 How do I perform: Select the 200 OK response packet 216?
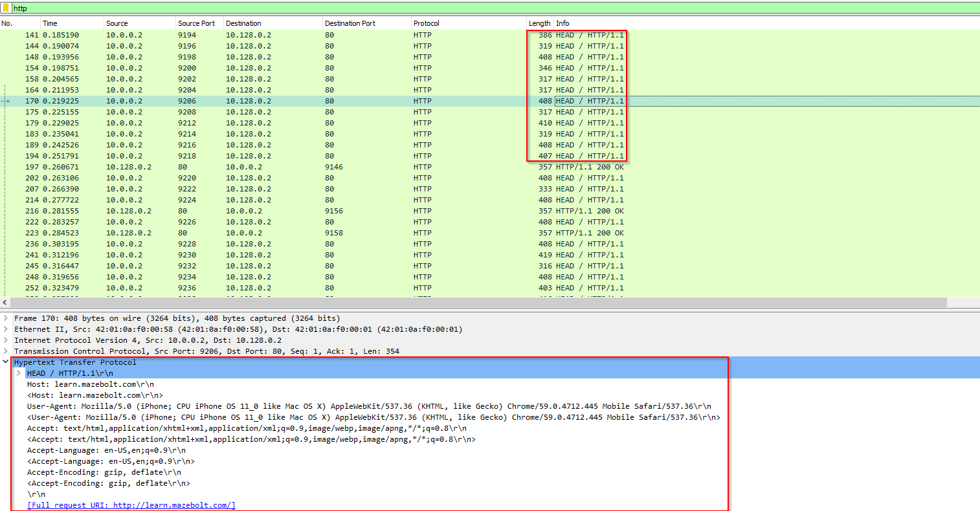pyautogui.click(x=259, y=211)
